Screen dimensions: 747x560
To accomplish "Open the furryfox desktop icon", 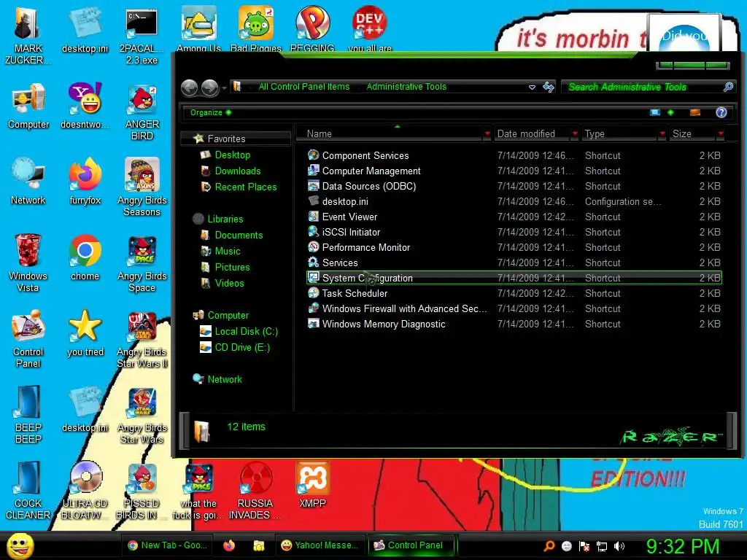I will click(x=85, y=182).
